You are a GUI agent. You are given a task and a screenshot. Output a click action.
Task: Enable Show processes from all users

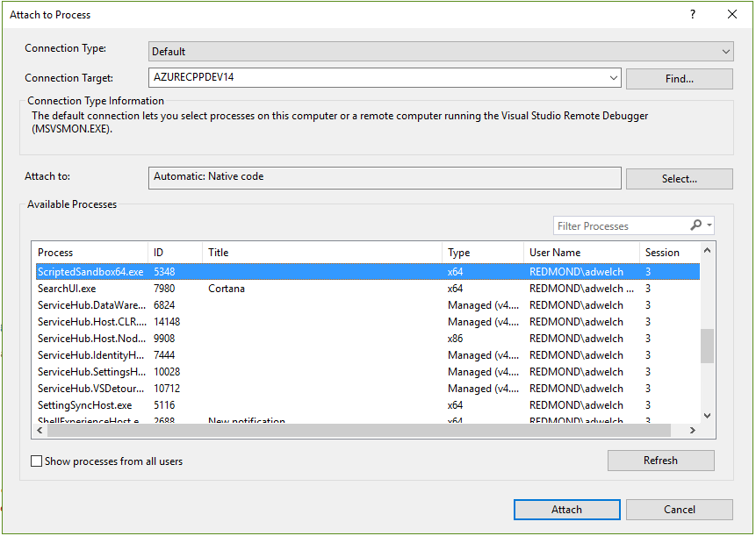point(37,461)
